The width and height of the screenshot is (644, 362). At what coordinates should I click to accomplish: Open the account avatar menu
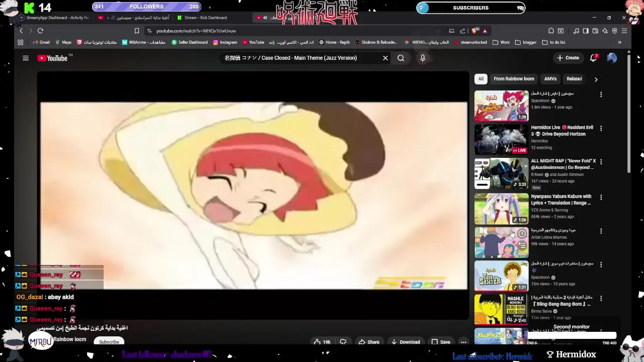tap(612, 58)
